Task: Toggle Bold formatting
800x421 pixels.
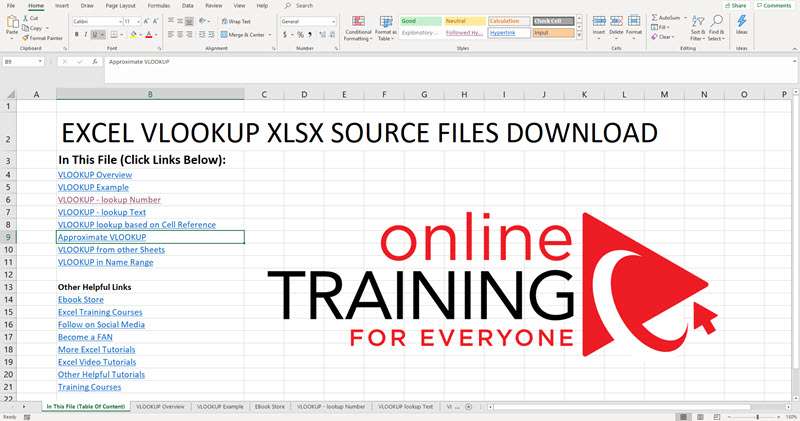Action: click(x=77, y=35)
